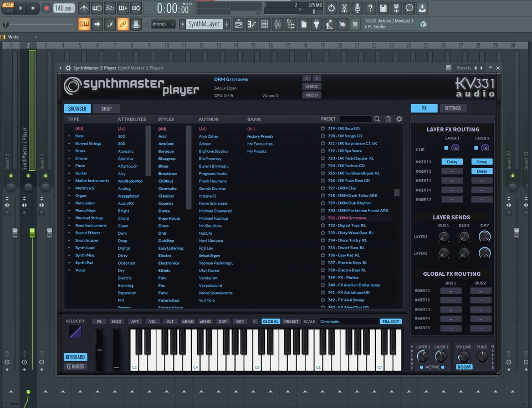The image size is (532, 408).
Task: Open the mixer view icon
Action: click(x=278, y=24)
